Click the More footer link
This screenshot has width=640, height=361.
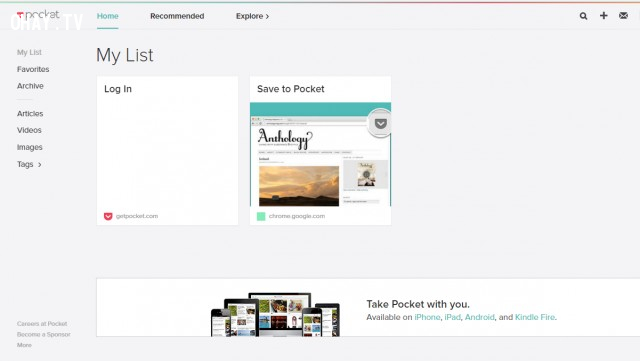pos(24,345)
